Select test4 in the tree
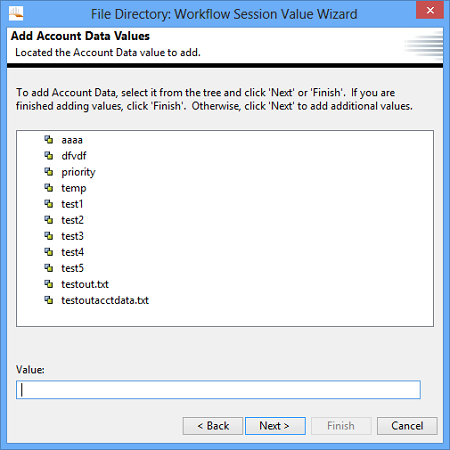450x450 pixels. [72, 252]
